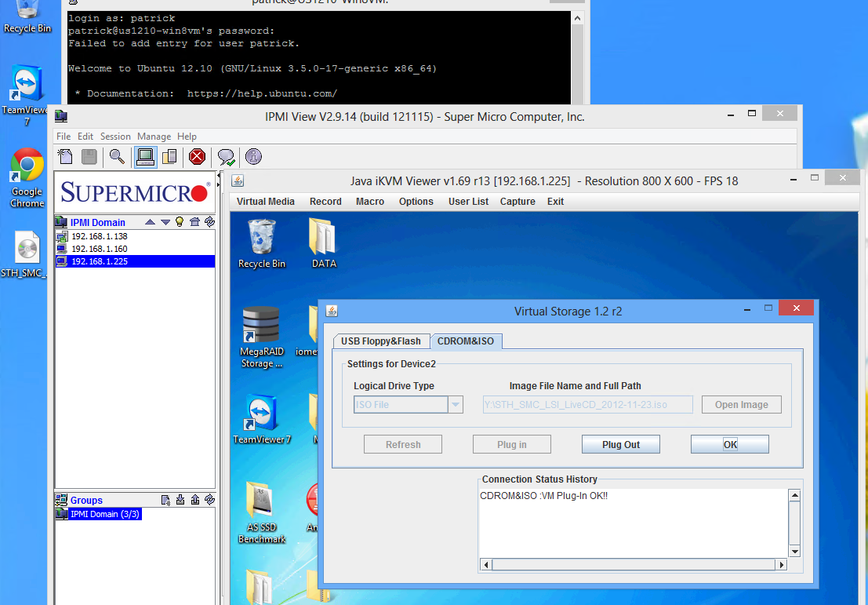868x605 pixels.
Task: Click the export upload-arrow icon in Groups header
Action: pos(195,500)
